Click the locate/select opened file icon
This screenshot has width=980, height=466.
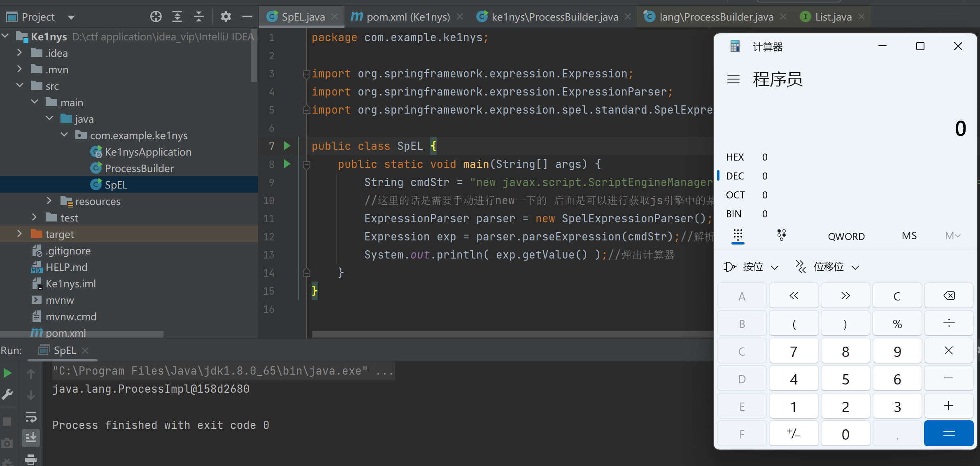pyautogui.click(x=156, y=17)
